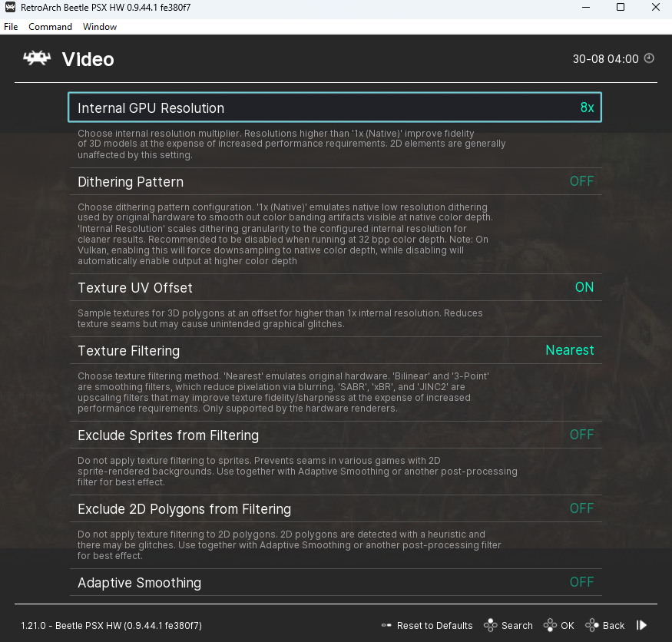Open the Command menu

[x=50, y=27]
